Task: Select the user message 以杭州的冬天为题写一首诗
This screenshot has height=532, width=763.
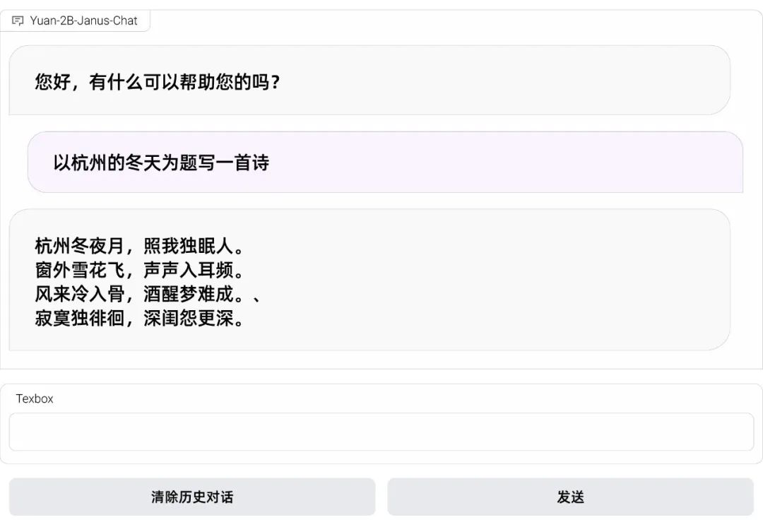Action: (x=161, y=163)
